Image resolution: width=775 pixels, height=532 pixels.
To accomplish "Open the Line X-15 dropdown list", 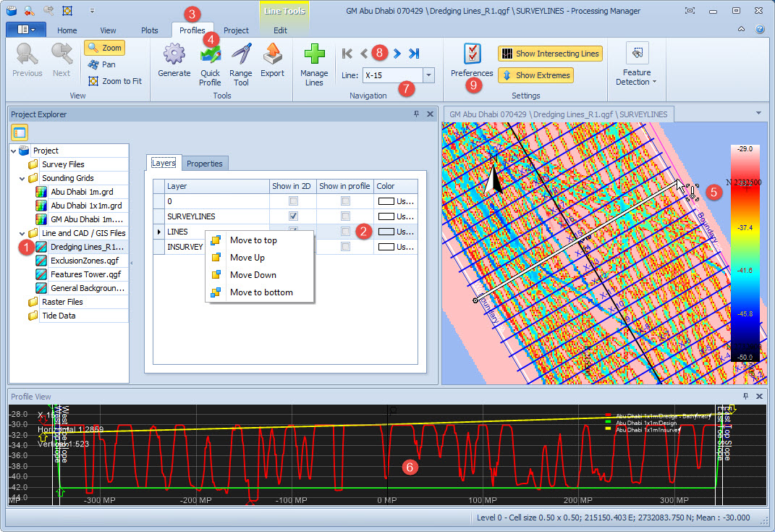I will click(x=428, y=75).
